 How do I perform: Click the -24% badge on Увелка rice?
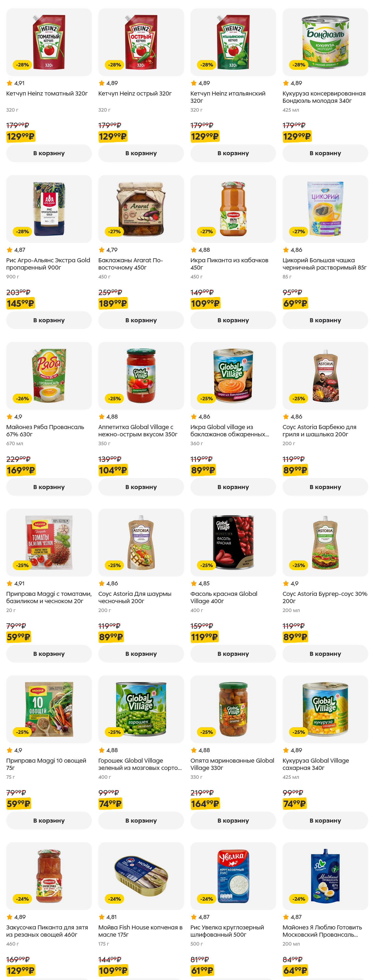point(206,898)
